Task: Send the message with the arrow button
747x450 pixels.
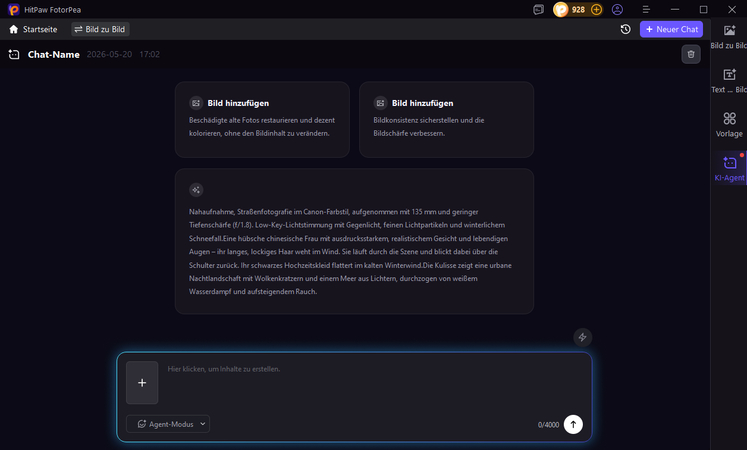Action: (x=573, y=424)
